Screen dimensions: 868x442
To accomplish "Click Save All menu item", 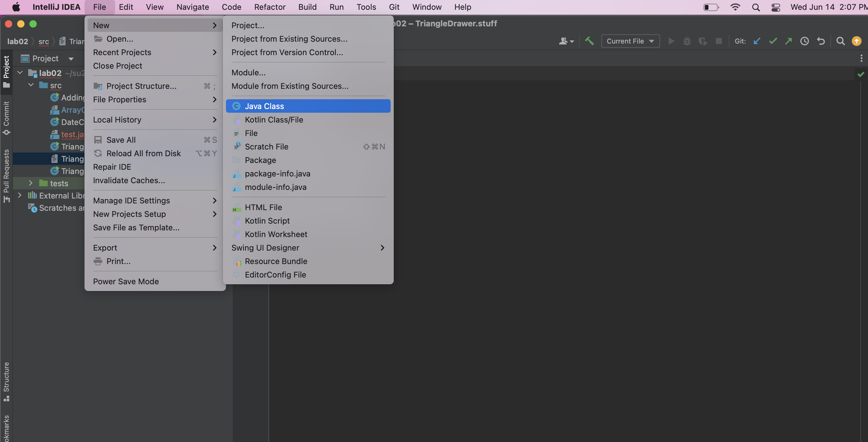I will 121,139.
